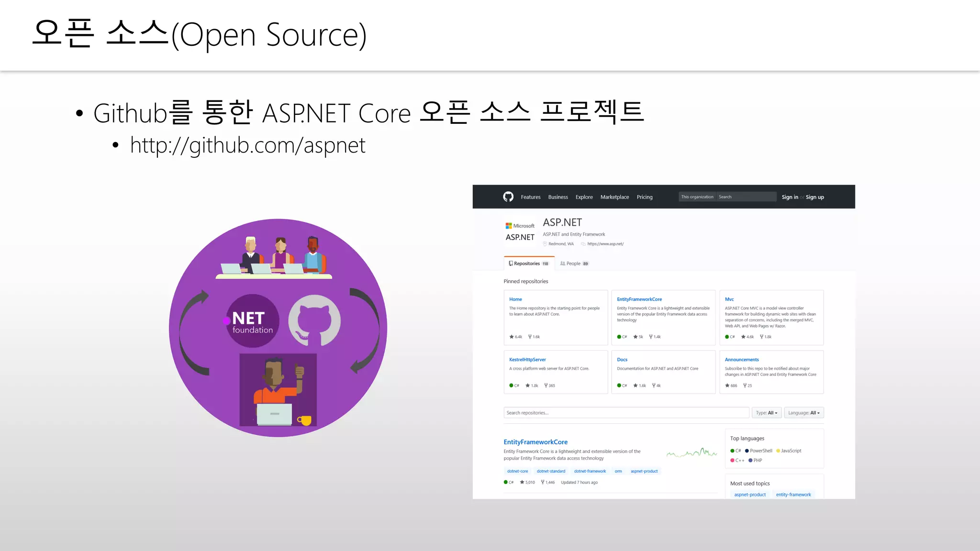This screenshot has width=980, height=551.
Task: Focus the header Search field
Action: pyautogui.click(x=746, y=197)
